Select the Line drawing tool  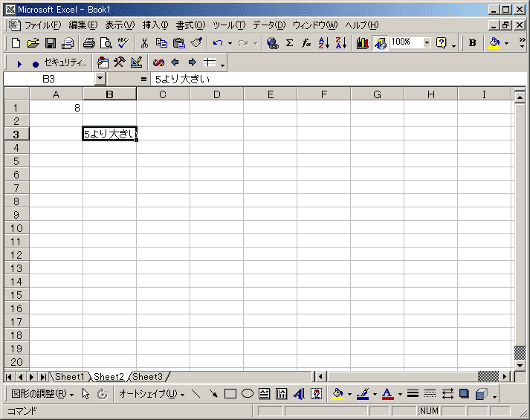click(196, 394)
